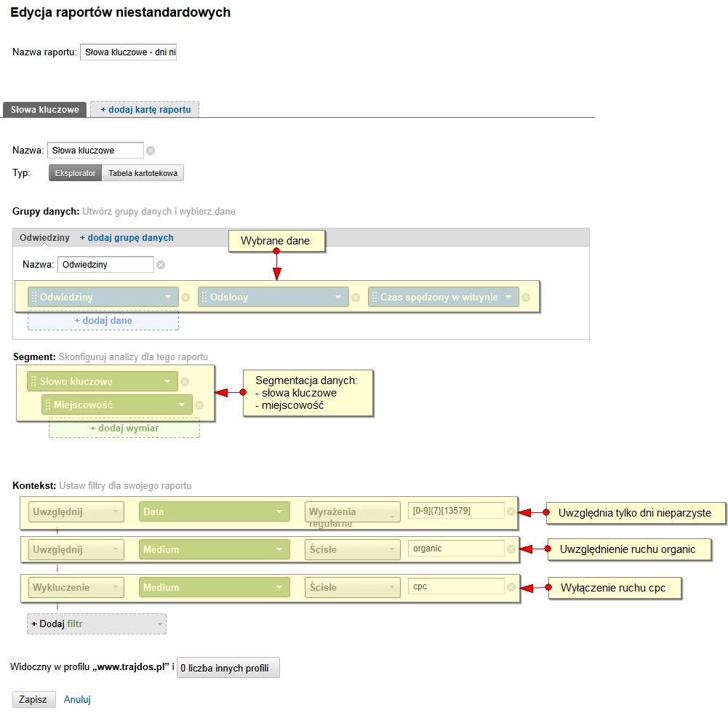This screenshot has height=713, width=728.
Task: Delete the Miejscowość dimension
Action: (x=199, y=405)
